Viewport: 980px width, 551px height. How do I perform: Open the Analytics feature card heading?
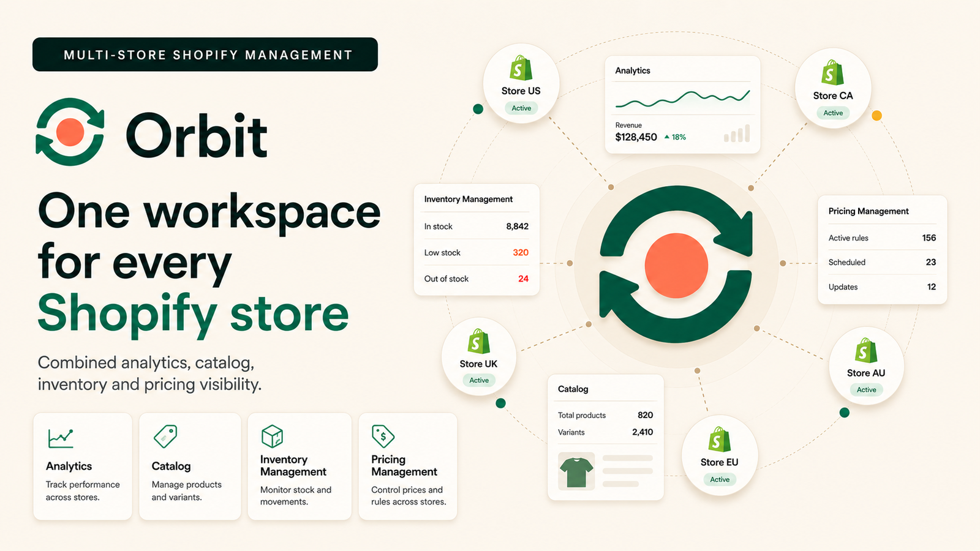[x=69, y=467]
